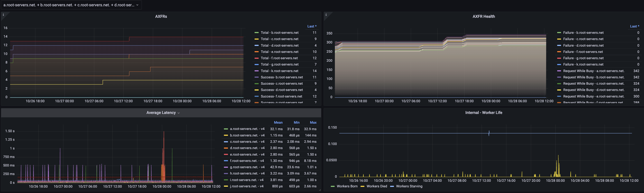Screen dimensions: 644x193
Task: Click the info icon on AXFR Health panel
Action: [x=326, y=15]
